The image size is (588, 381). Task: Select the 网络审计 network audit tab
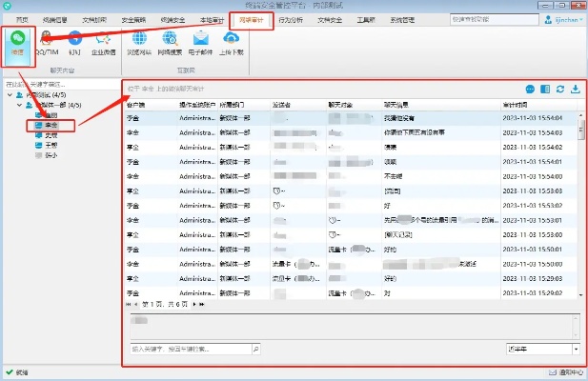click(x=252, y=20)
